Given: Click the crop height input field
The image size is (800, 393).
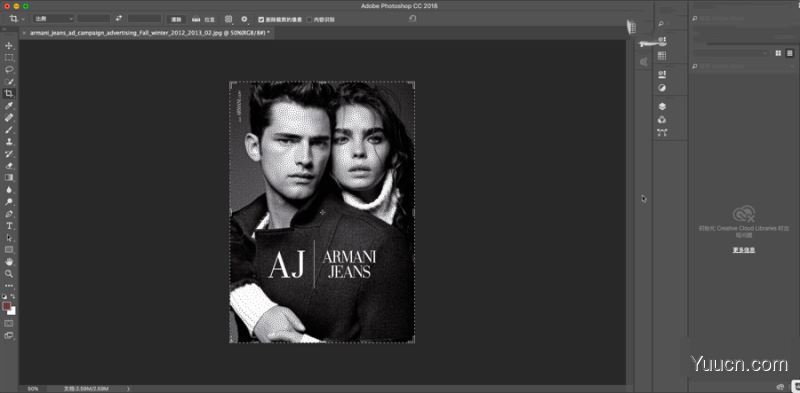Looking at the screenshot, I should 144,19.
